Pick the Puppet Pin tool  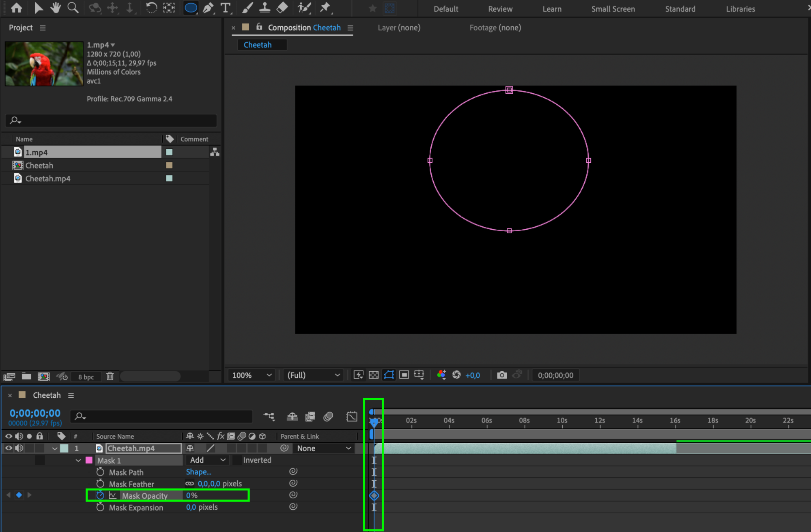point(325,8)
